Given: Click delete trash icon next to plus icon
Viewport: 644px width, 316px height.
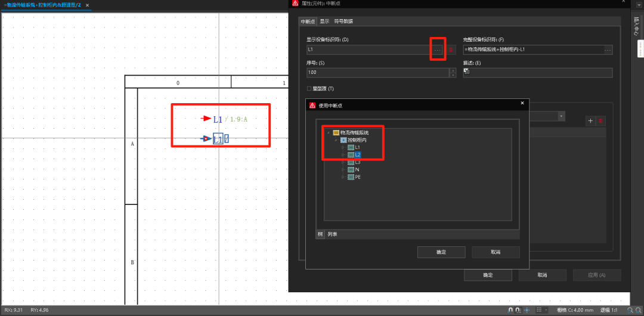Looking at the screenshot, I should pyautogui.click(x=601, y=121).
